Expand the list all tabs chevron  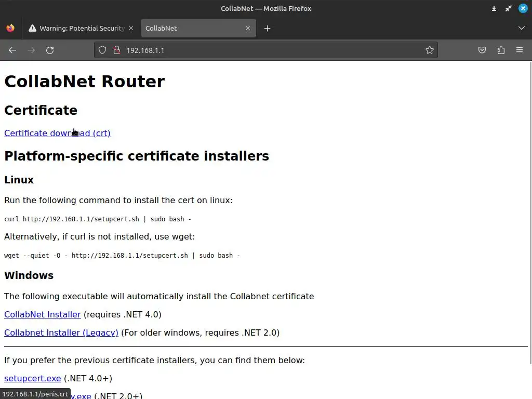pyautogui.click(x=522, y=28)
